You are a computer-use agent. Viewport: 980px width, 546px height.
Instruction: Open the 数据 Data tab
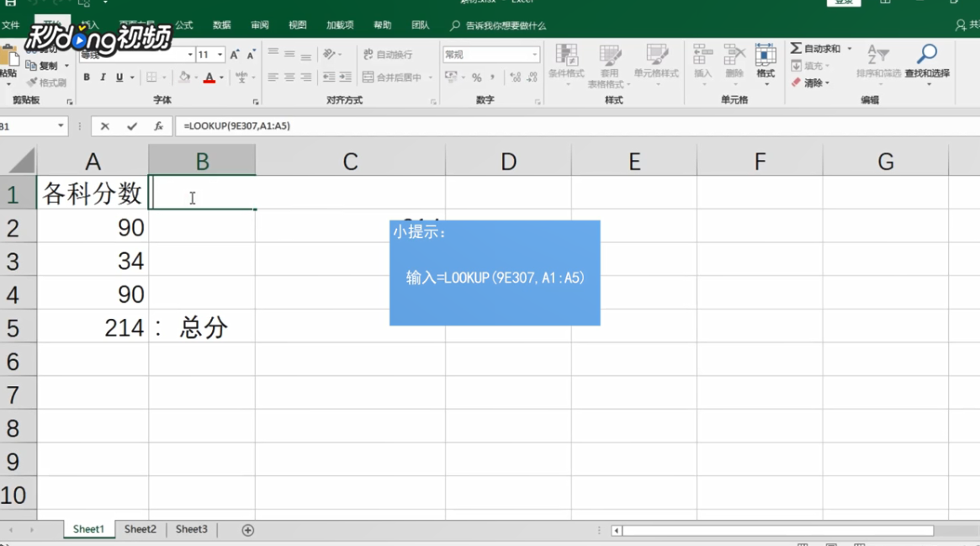coord(222,25)
